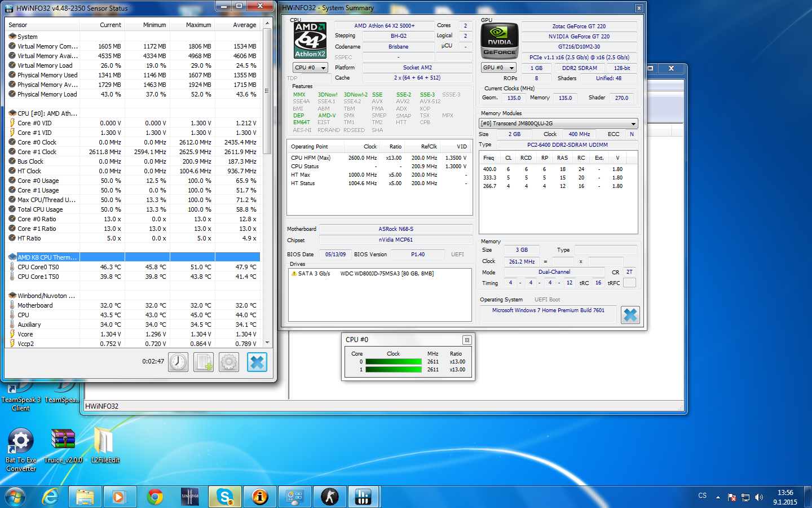Click ASRock N68-S motherboard field
This screenshot has height=508, width=812.
tap(396, 229)
